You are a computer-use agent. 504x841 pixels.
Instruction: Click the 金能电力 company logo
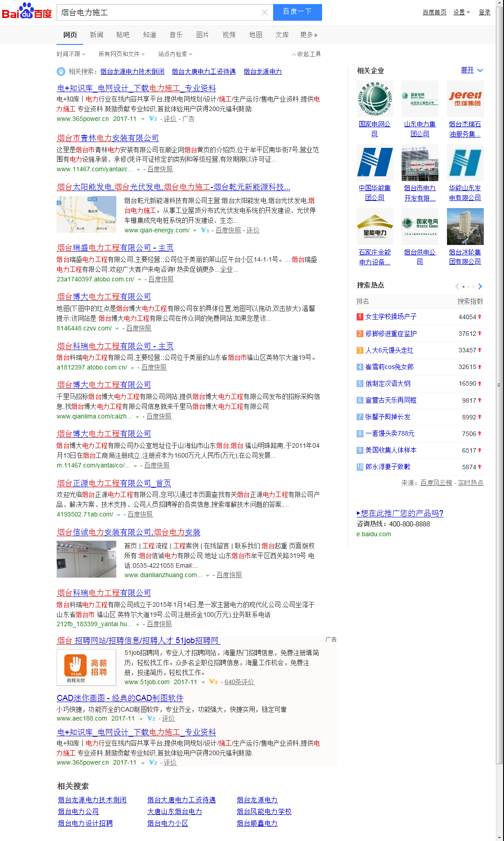click(375, 227)
